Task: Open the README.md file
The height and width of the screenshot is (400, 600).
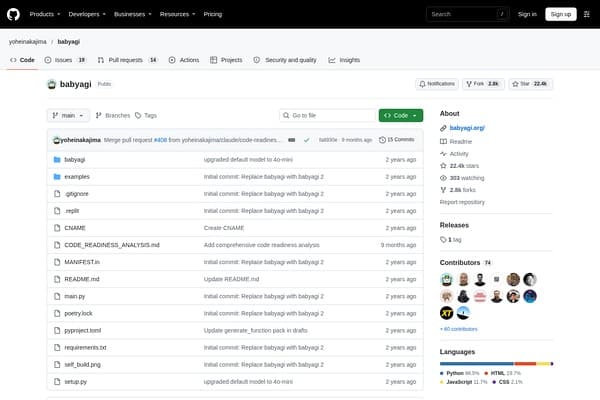Action: click(82, 279)
